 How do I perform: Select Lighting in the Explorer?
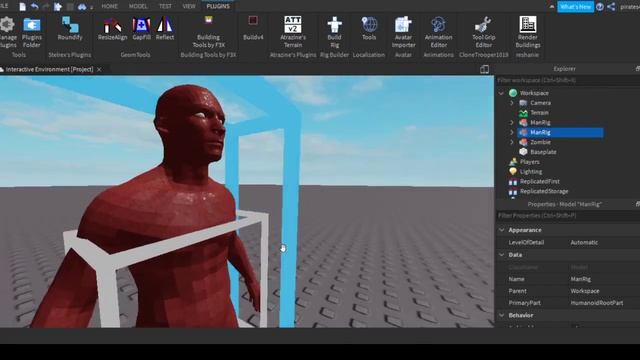click(x=531, y=171)
